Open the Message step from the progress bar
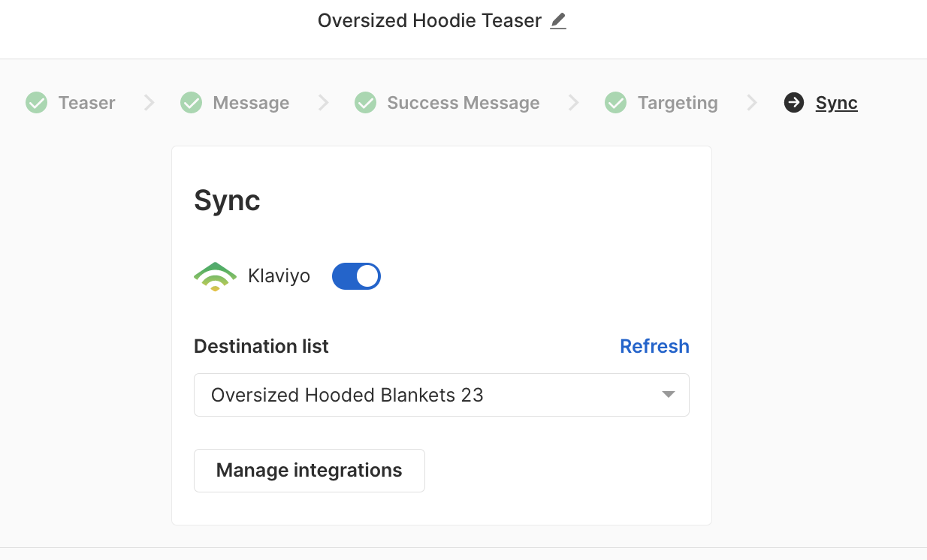 pos(250,102)
